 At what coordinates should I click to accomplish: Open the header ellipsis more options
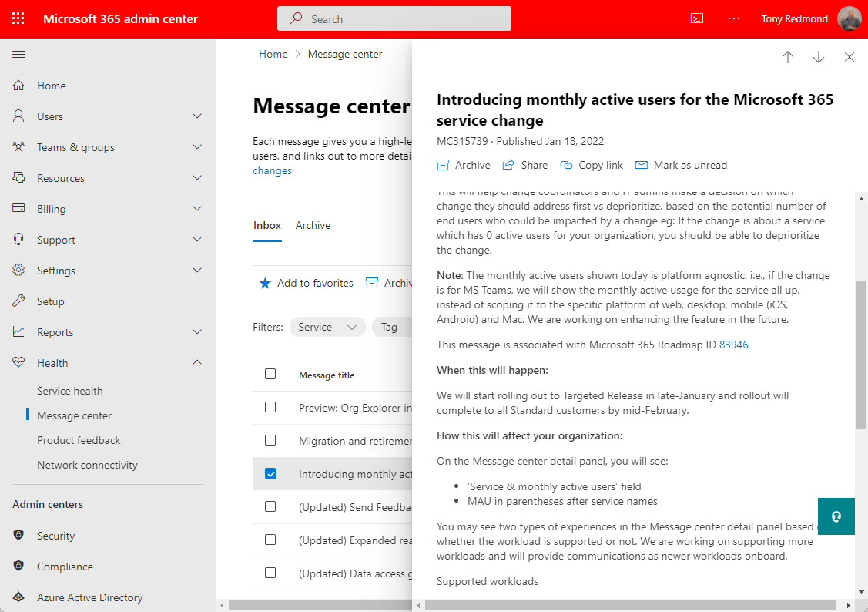[x=734, y=18]
